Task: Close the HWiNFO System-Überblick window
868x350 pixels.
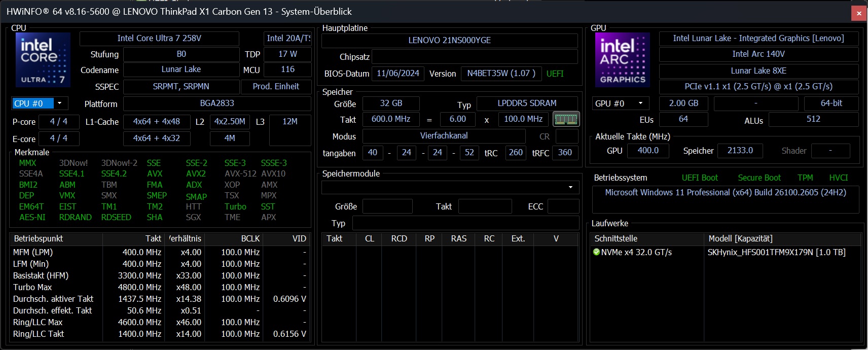Action: 859,13
